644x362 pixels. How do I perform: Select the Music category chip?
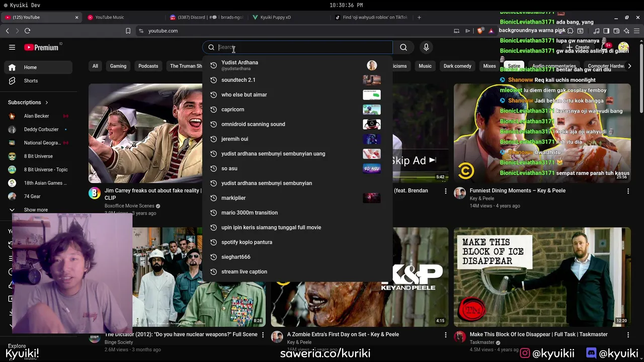click(425, 66)
